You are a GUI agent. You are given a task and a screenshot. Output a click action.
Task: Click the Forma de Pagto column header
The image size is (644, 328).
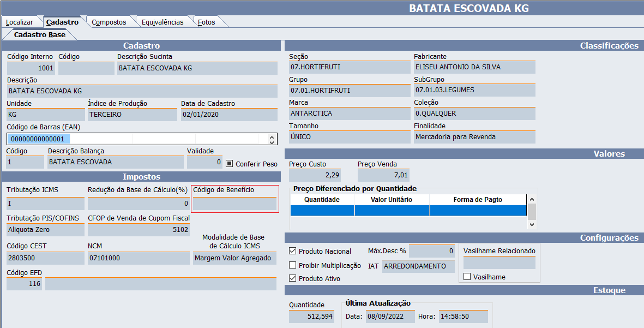click(x=478, y=200)
